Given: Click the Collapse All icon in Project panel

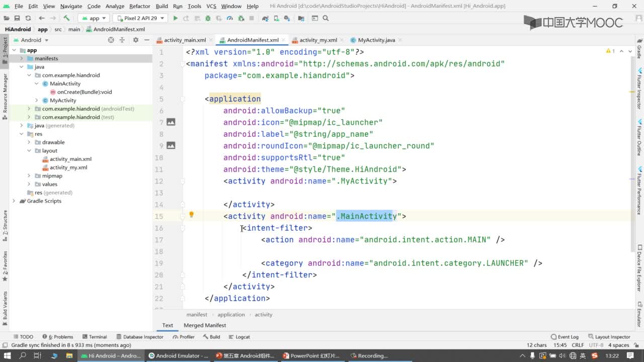Looking at the screenshot, I should pyautogui.click(x=122, y=40).
